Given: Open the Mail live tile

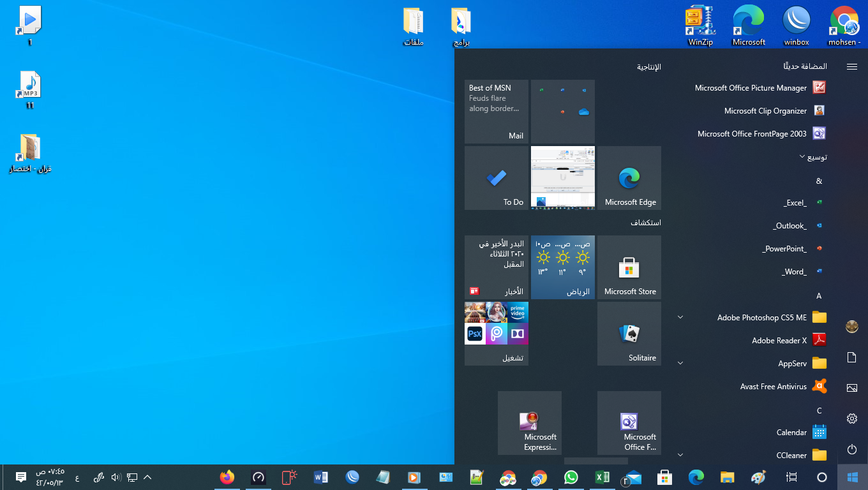Looking at the screenshot, I should tap(497, 112).
